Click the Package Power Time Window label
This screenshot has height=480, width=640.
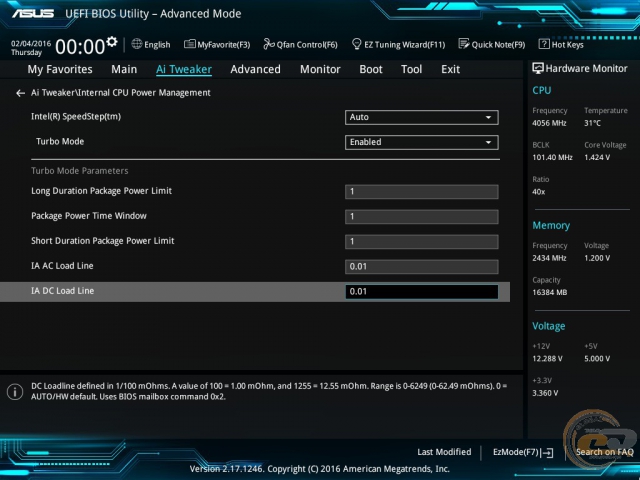point(89,216)
